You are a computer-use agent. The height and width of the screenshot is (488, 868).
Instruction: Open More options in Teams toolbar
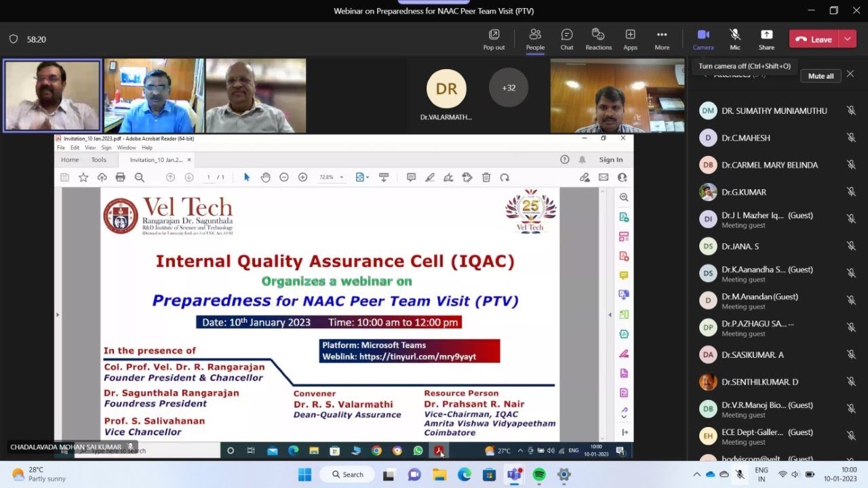[x=662, y=39]
